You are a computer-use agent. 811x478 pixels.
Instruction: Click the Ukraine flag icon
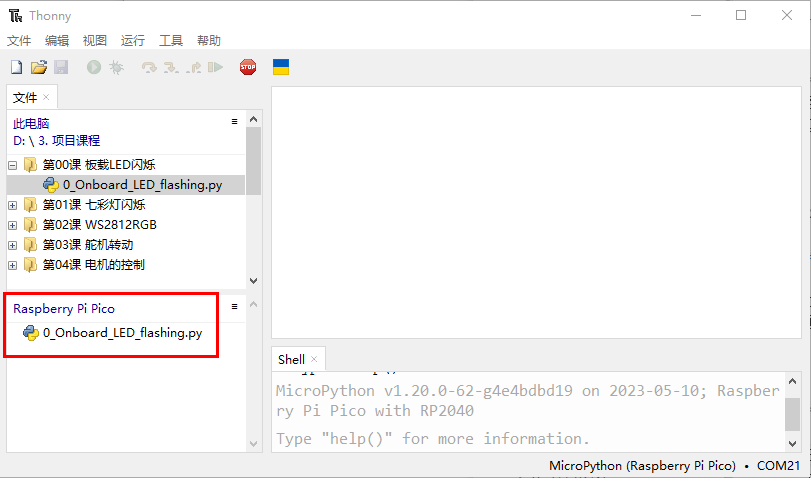(x=281, y=67)
